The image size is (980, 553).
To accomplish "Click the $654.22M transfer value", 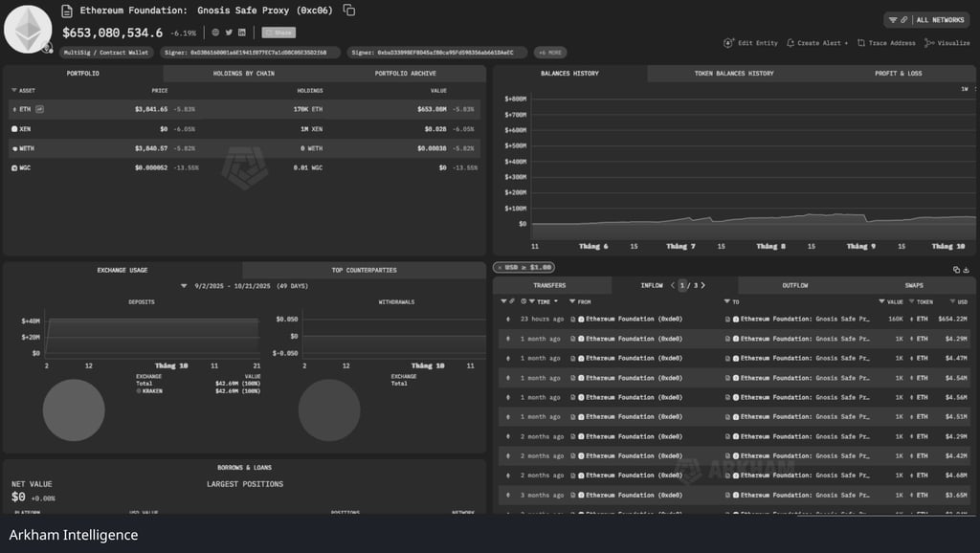I will point(952,320).
